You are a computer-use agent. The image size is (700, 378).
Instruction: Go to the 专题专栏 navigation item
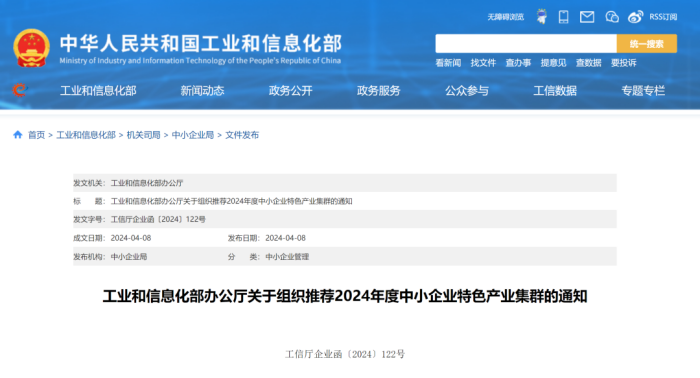pyautogui.click(x=643, y=91)
